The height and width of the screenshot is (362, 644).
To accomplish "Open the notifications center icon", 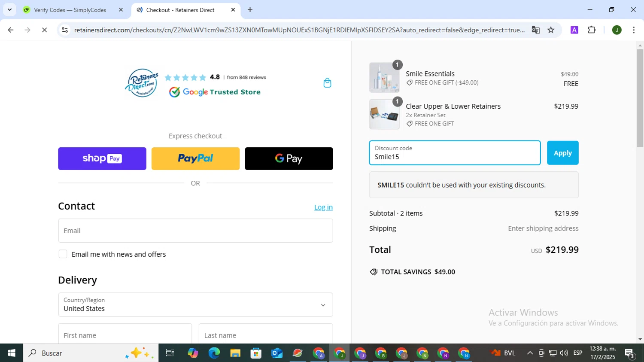I will [x=630, y=353].
